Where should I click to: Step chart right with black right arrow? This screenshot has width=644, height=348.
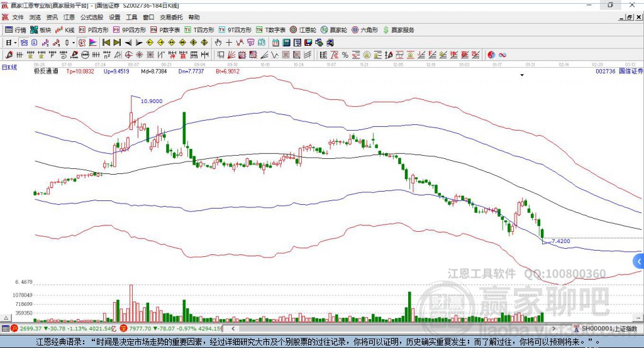[x=139, y=42]
